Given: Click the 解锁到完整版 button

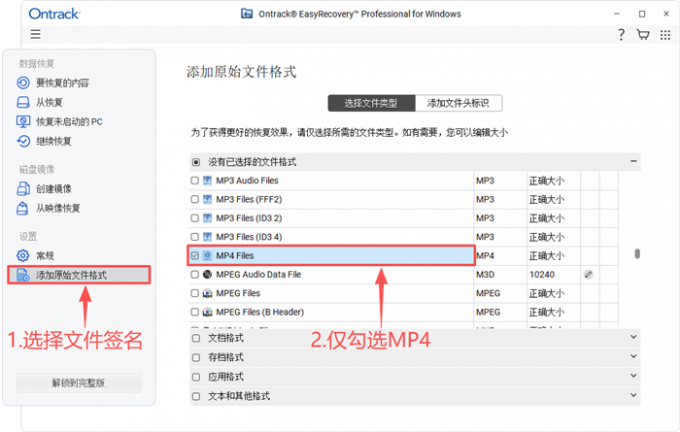Looking at the screenshot, I should [x=79, y=383].
